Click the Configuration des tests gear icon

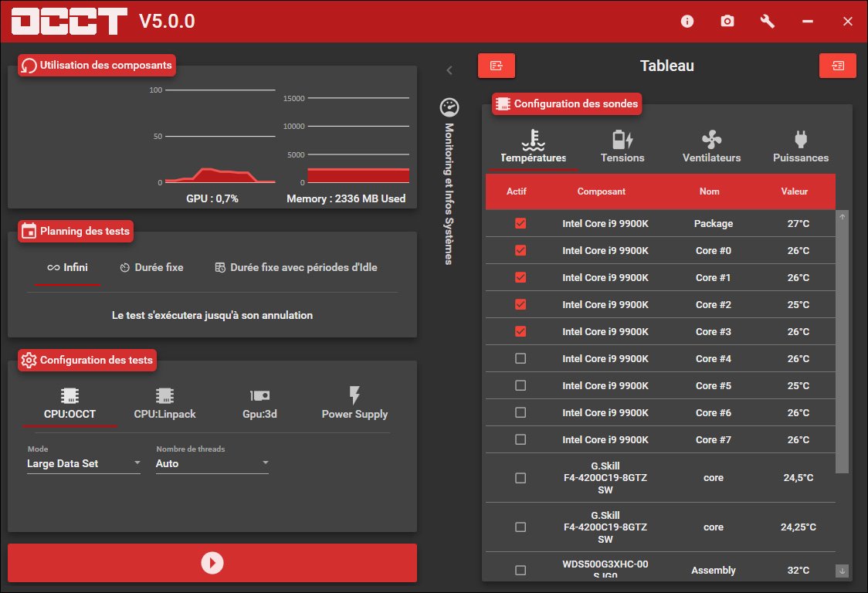pos(29,360)
